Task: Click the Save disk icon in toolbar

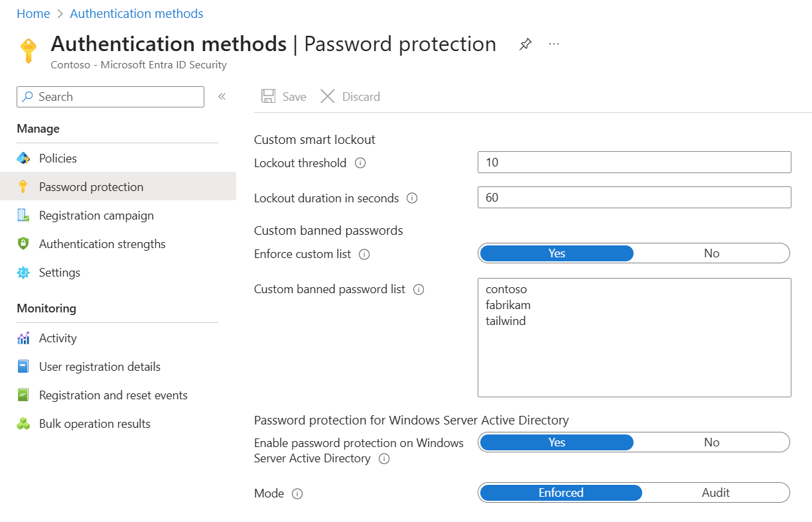Action: (269, 97)
